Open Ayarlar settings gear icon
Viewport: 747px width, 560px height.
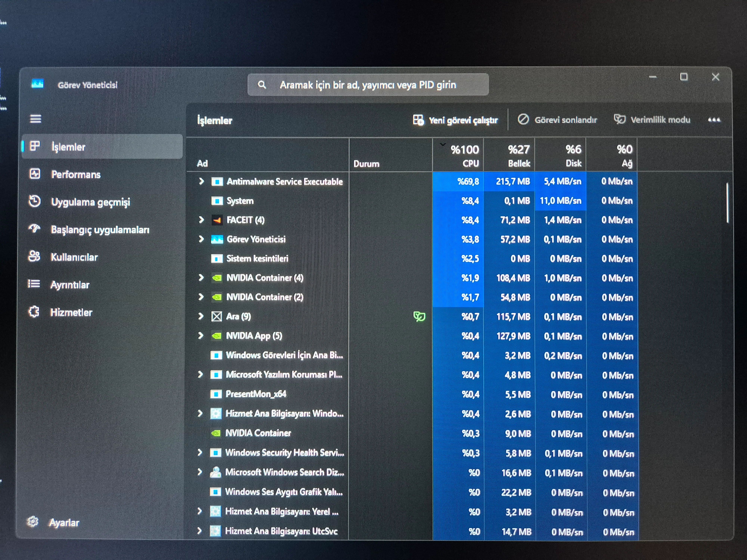tap(33, 522)
